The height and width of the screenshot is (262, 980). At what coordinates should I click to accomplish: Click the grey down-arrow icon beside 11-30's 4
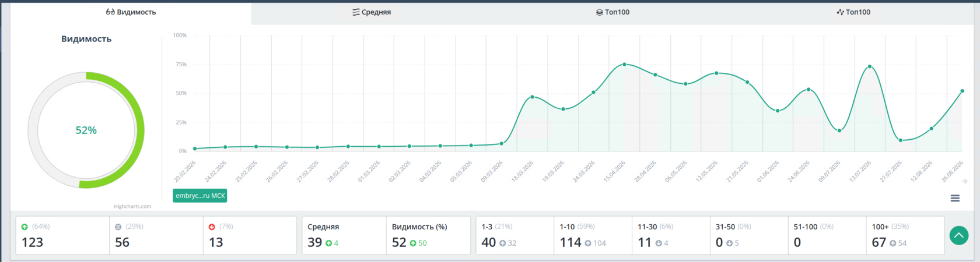tap(659, 243)
